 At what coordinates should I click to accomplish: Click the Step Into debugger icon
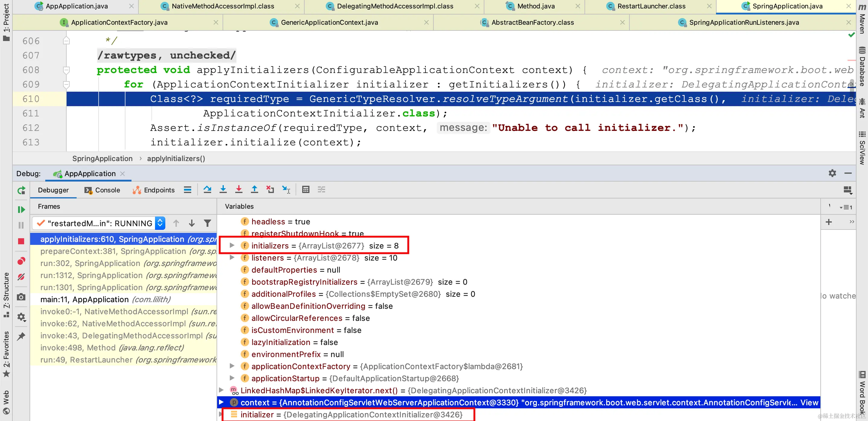(x=223, y=190)
